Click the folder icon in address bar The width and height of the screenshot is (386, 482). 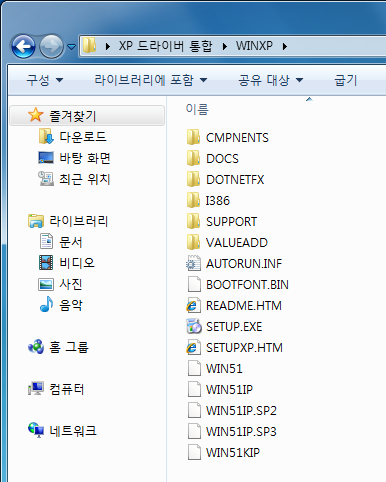click(x=89, y=45)
